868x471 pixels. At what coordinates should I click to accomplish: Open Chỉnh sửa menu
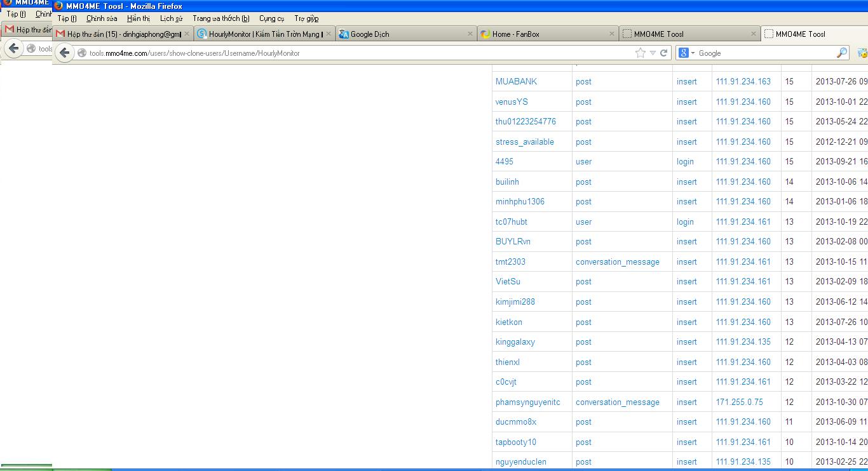pyautogui.click(x=102, y=18)
